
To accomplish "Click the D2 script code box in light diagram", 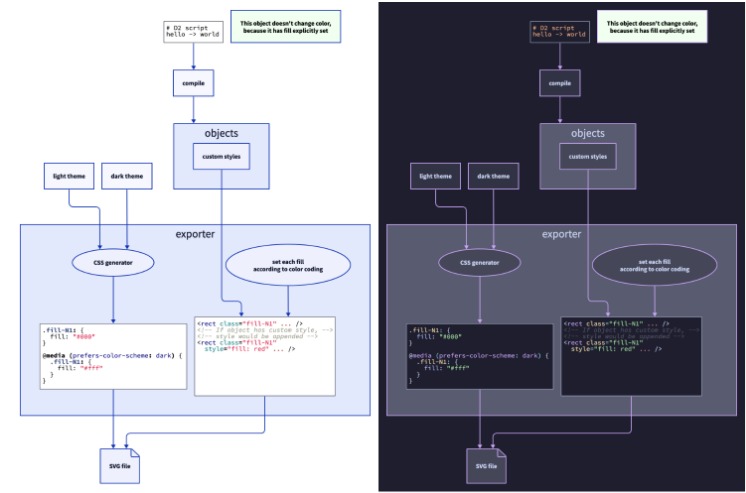I will [193, 32].
